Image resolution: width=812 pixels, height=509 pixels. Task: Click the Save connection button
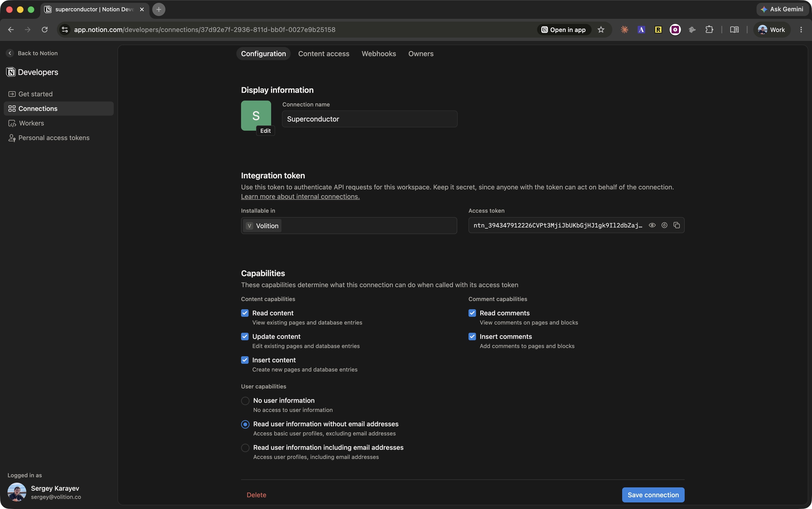coord(653,495)
